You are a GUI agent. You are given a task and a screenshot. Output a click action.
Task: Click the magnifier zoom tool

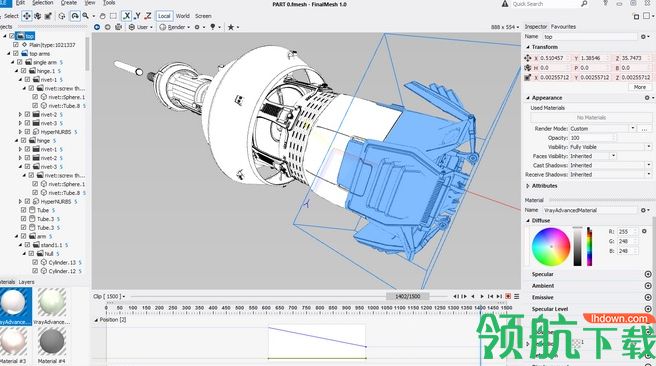pos(86,16)
